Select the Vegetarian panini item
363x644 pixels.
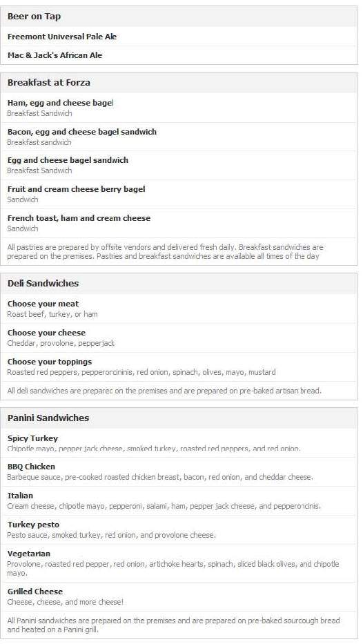pyautogui.click(x=179, y=563)
